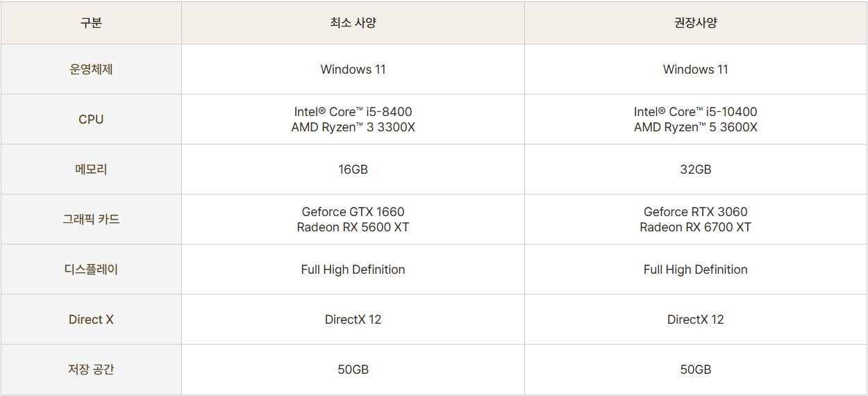Click the 구분 column header

tap(91, 23)
